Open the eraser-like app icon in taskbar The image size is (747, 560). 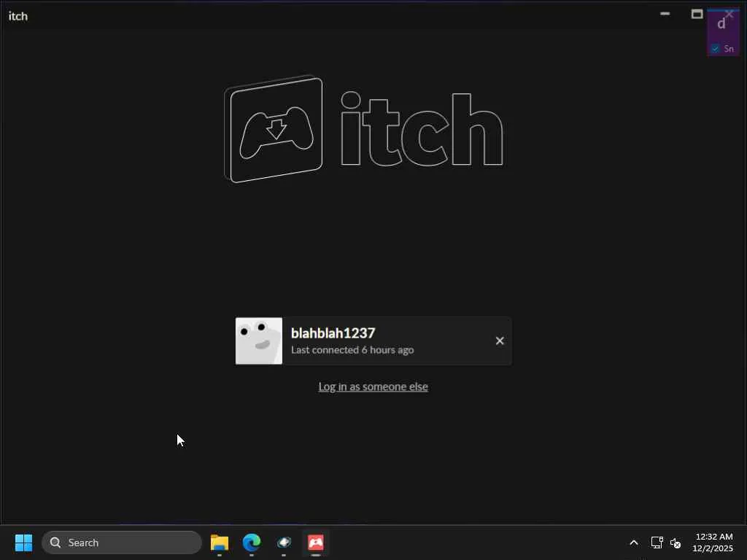click(x=284, y=542)
